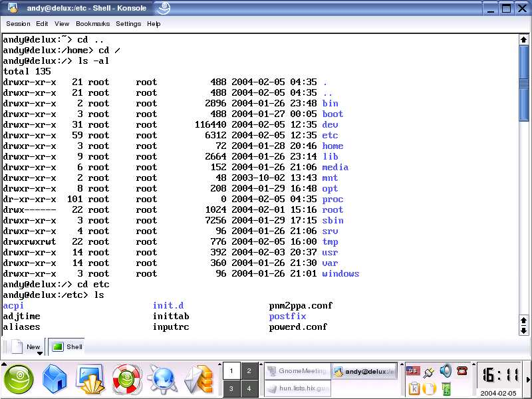Open the SUSE help center lifebuoy icon
Screen dimensions: 532x399
[127, 379]
